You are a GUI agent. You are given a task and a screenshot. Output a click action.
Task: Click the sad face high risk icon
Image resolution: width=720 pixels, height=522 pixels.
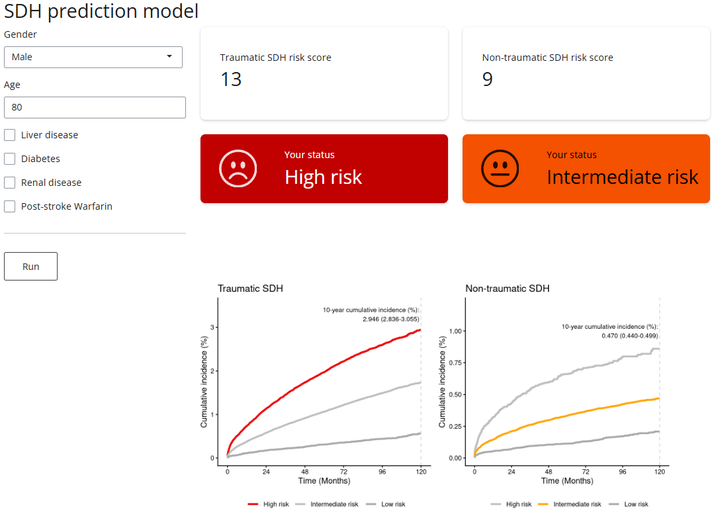tap(236, 168)
